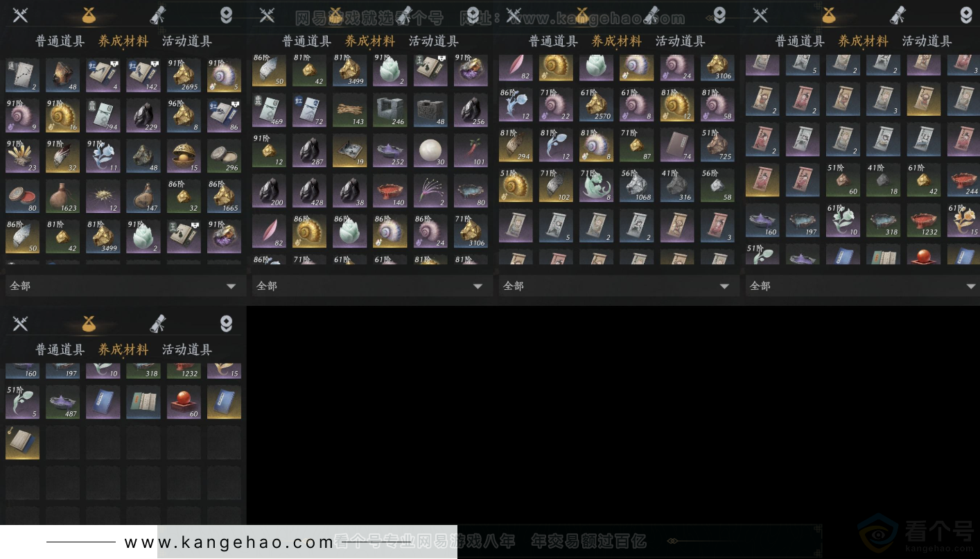Select the white pearl item showing quantity 30
This screenshot has width=980, height=559.
point(430,150)
